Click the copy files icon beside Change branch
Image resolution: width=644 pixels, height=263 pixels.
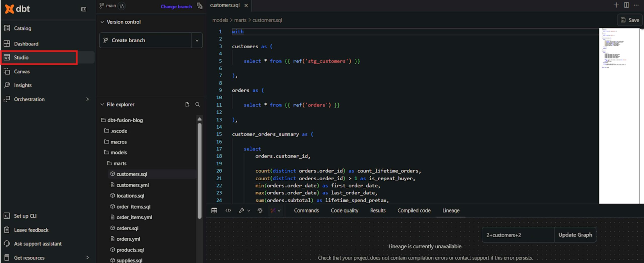(x=199, y=6)
